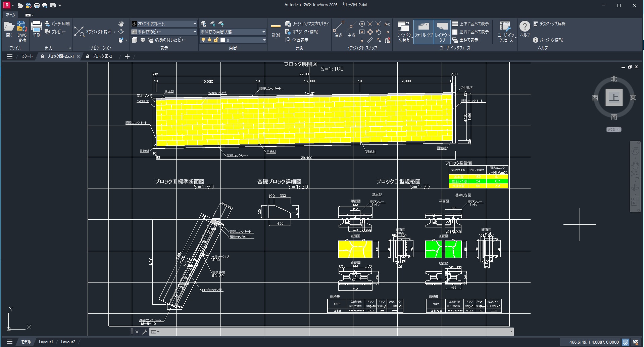Click the layer color swatch for layer 0
The height and width of the screenshot is (347, 644).
pos(222,40)
